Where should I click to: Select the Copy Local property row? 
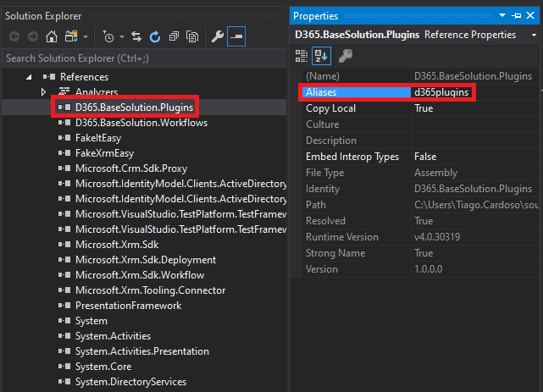click(x=330, y=108)
